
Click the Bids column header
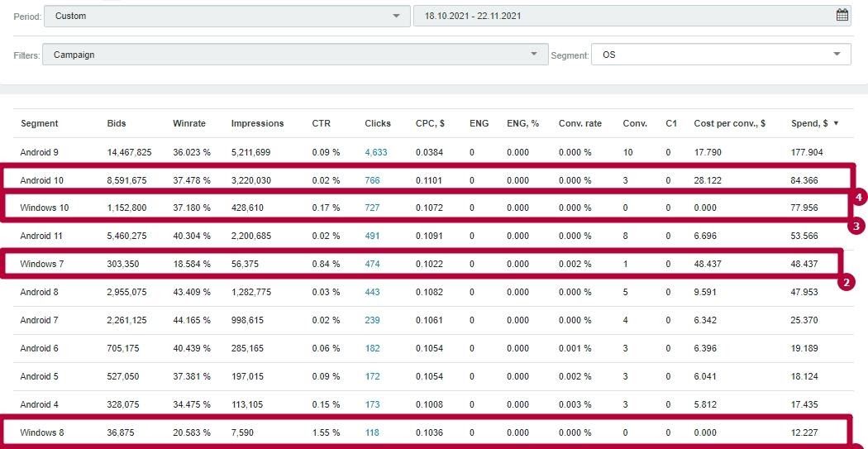[117, 123]
